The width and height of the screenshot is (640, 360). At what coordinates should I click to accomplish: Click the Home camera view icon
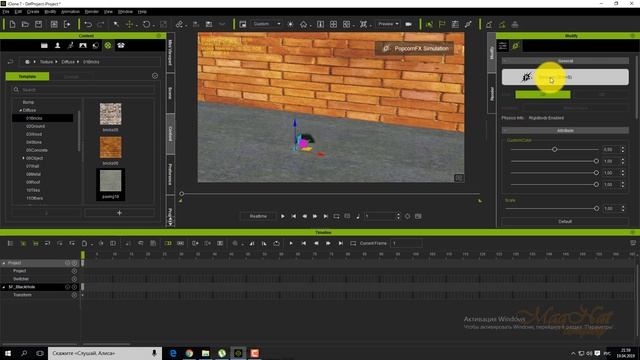[x=303, y=24]
